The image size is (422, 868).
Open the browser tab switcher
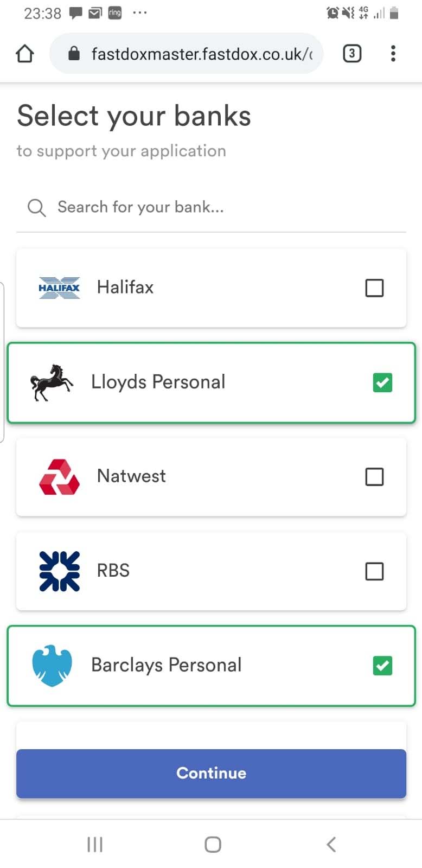(352, 54)
